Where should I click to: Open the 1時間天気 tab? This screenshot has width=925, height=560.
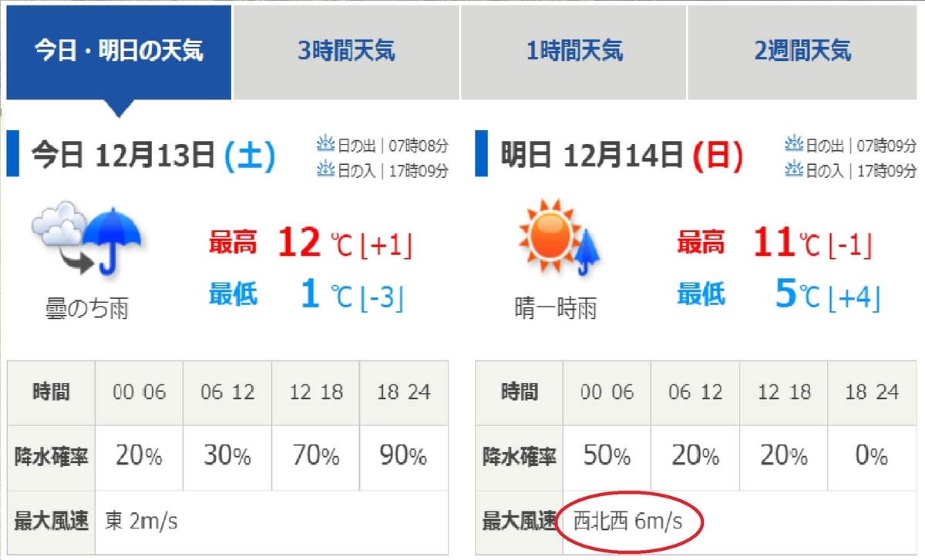pos(574,52)
